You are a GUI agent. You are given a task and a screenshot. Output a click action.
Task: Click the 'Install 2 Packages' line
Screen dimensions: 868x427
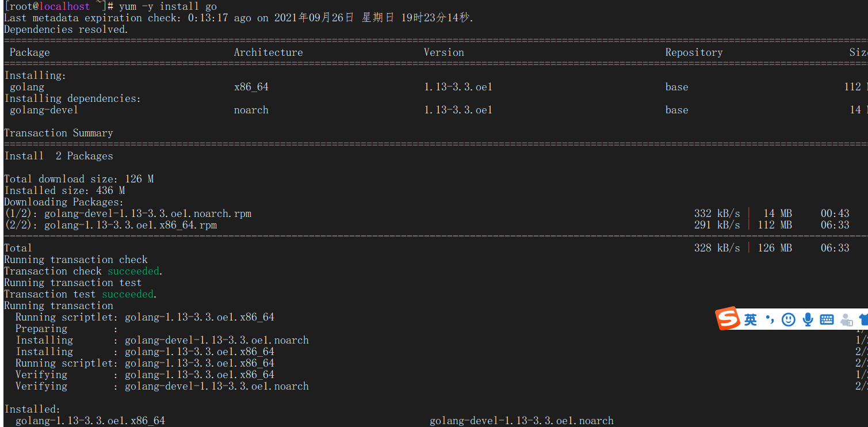(59, 156)
